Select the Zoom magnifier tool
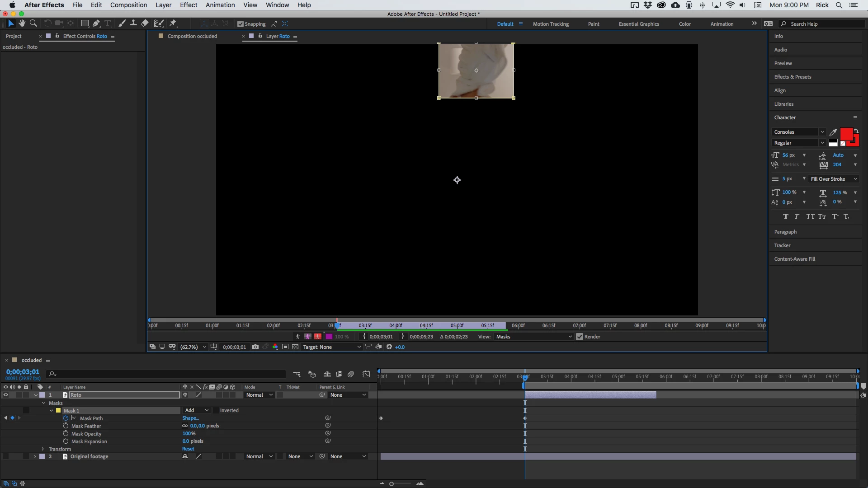 [33, 23]
